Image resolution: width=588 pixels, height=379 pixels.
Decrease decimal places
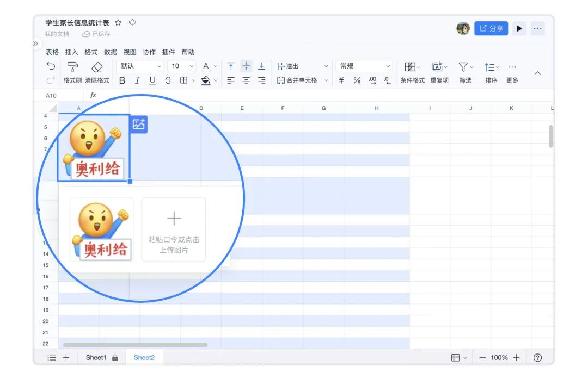click(388, 80)
